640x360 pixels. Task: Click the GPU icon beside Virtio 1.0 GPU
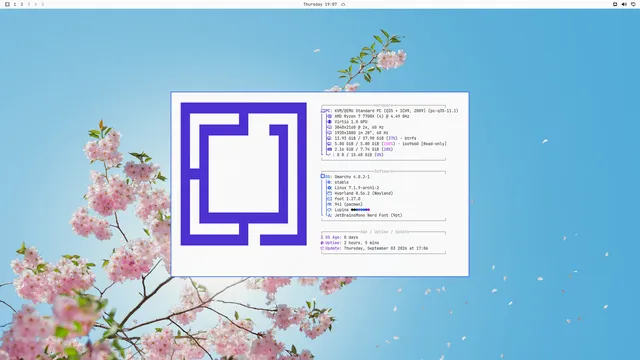[330, 122]
